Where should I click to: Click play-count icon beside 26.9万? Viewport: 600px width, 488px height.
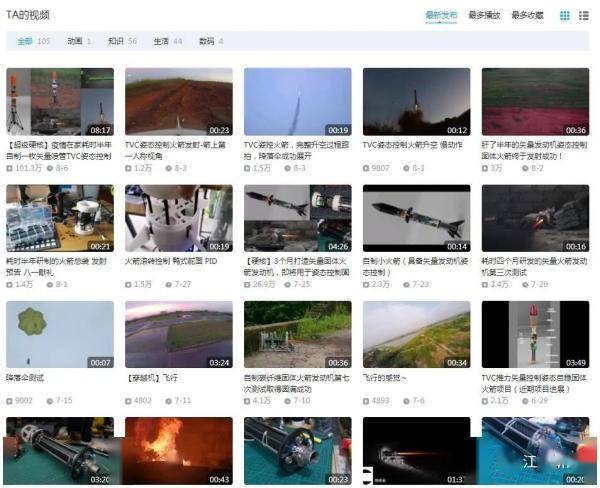pyautogui.click(x=247, y=284)
